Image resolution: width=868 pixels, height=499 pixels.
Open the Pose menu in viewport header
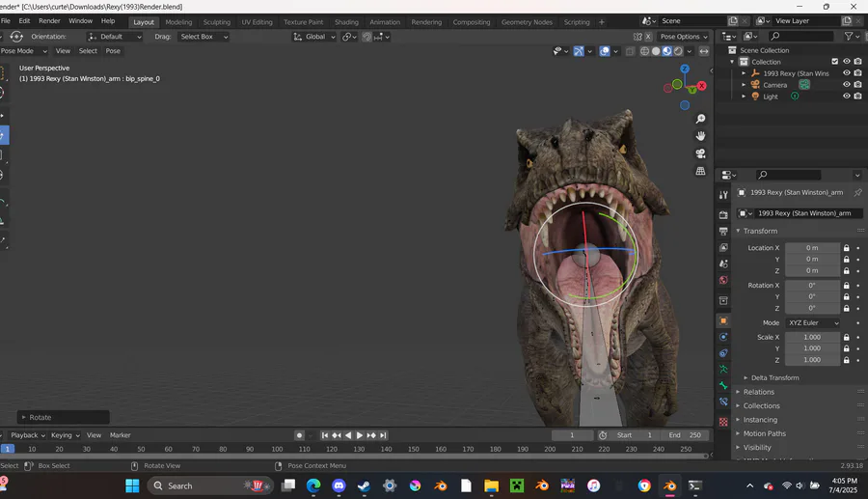113,51
